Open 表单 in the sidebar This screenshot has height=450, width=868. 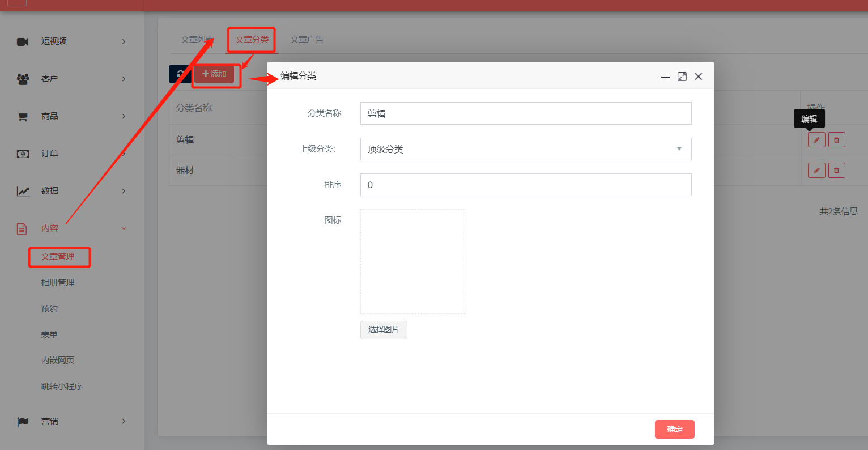[x=49, y=334]
